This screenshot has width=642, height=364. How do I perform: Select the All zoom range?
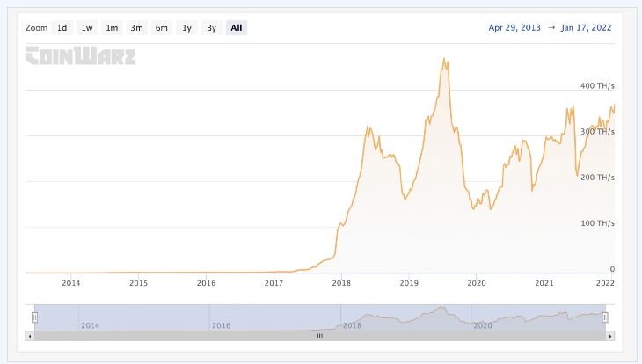click(237, 28)
